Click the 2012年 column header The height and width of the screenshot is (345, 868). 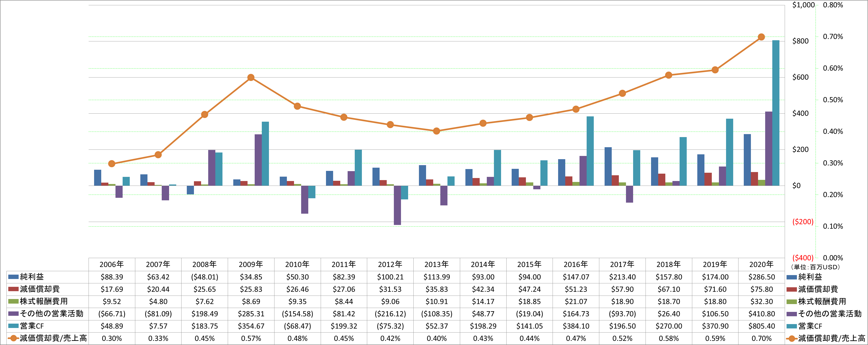coord(390,264)
